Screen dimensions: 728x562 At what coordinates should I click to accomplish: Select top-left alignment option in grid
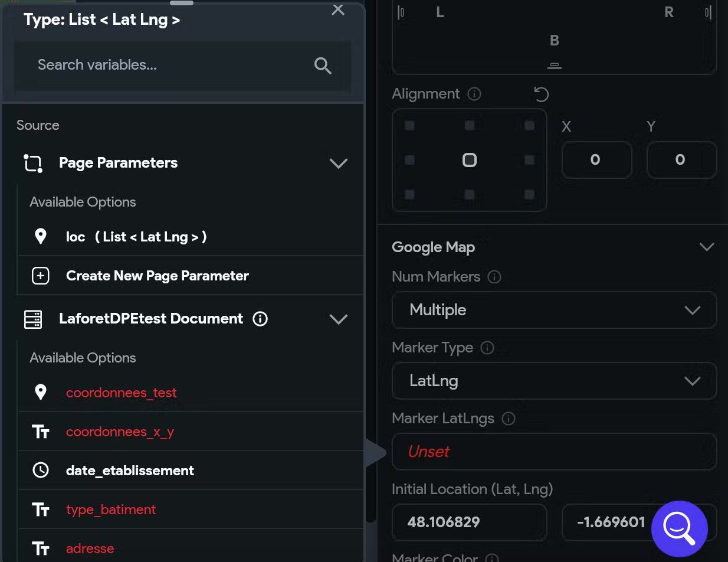coord(409,126)
